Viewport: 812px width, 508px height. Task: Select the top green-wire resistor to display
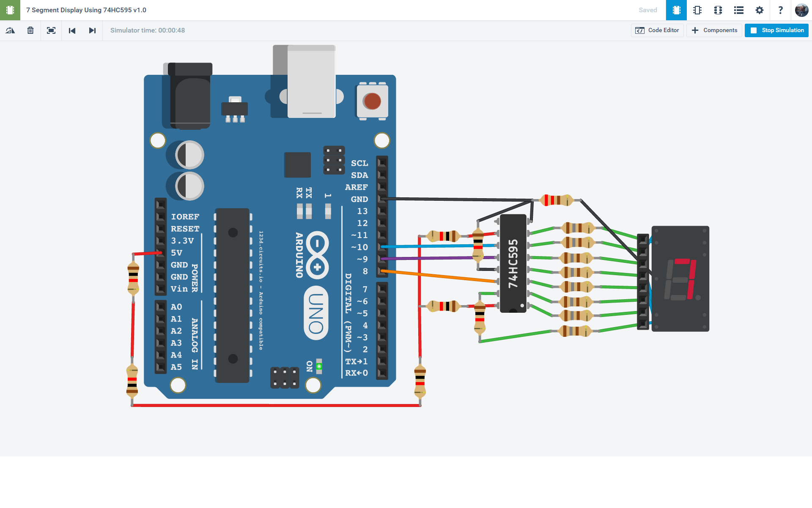(578, 228)
